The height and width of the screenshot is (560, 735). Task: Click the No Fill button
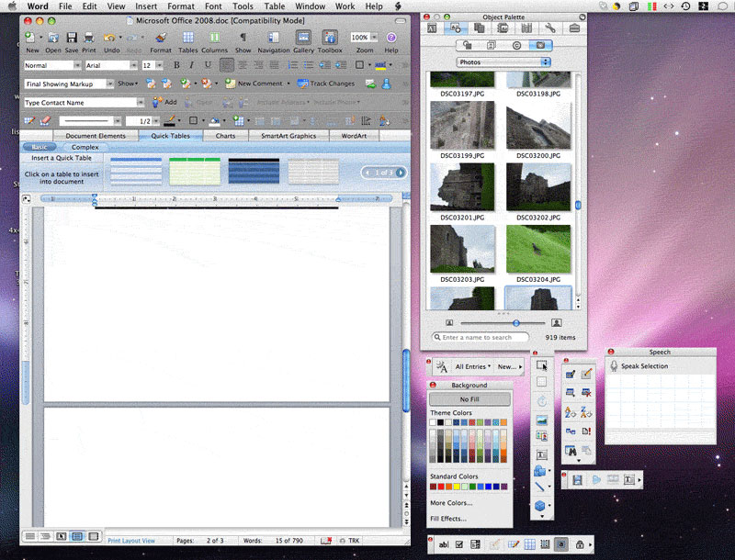pos(469,399)
